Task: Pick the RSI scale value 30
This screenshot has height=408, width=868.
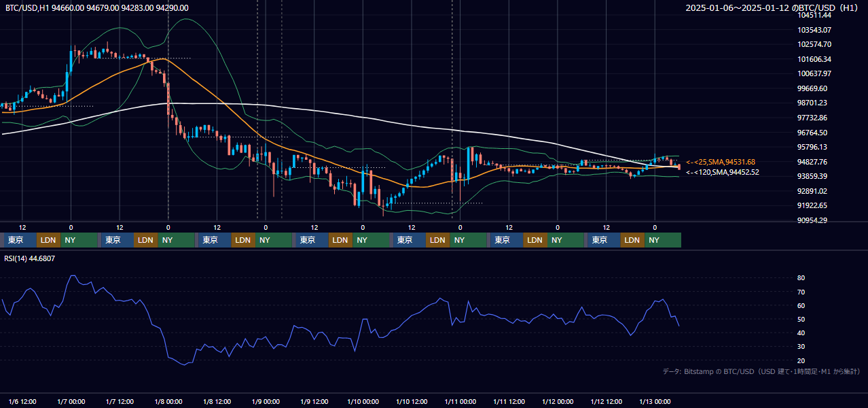Action: (x=801, y=347)
